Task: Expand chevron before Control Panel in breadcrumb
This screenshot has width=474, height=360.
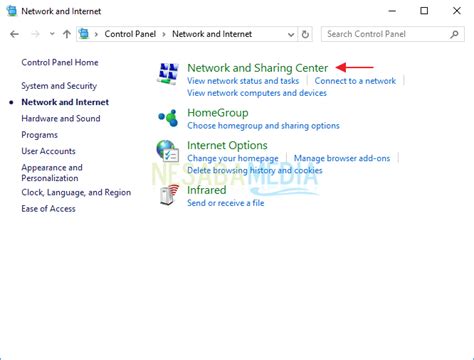Action: click(96, 34)
